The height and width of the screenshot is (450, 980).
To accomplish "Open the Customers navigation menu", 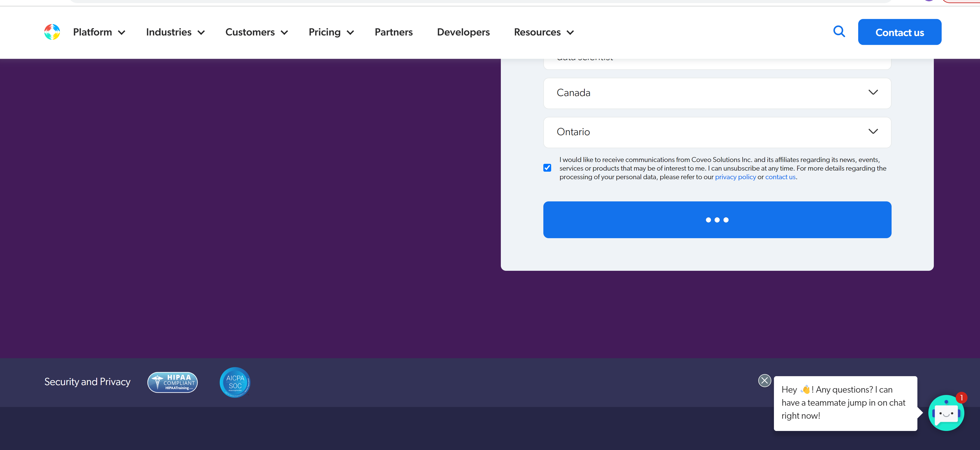I will coord(256,32).
